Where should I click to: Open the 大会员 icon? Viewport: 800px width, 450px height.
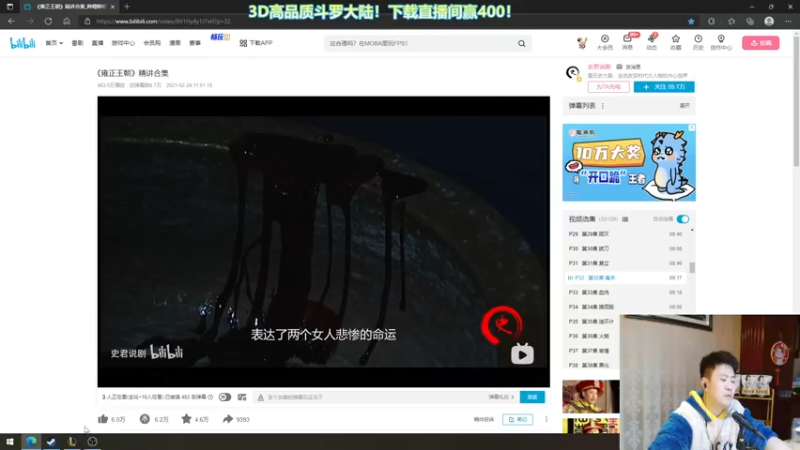(605, 42)
